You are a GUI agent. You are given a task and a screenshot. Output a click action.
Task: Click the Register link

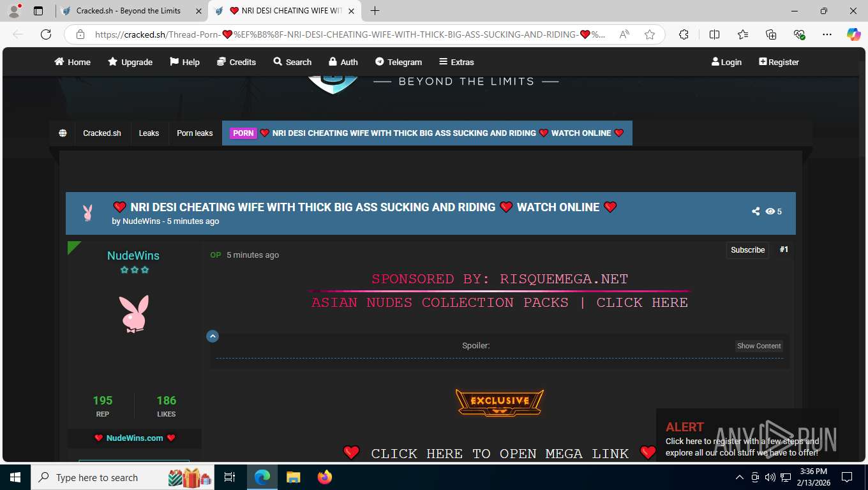(x=779, y=62)
